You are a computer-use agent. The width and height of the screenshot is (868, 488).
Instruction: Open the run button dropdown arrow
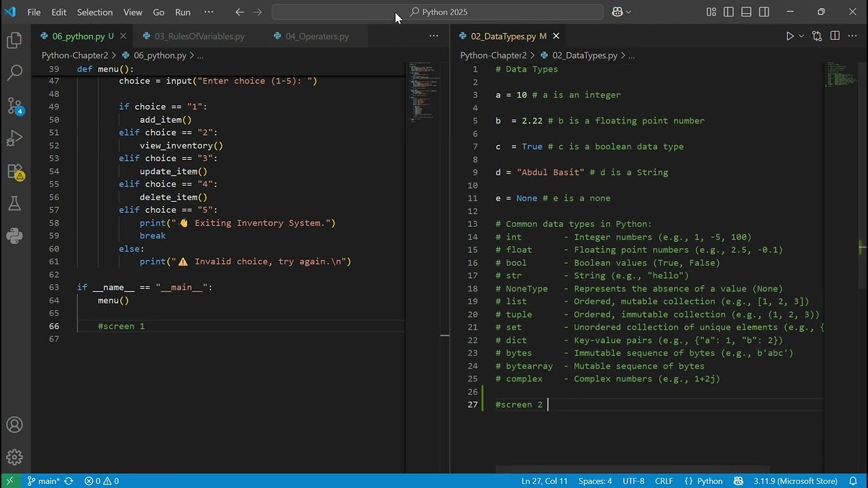(801, 36)
